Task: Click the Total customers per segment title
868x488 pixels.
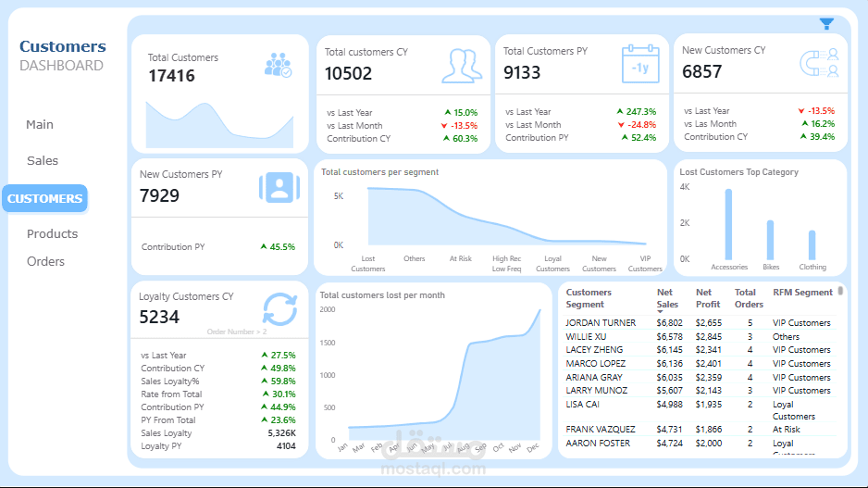Action: click(379, 172)
